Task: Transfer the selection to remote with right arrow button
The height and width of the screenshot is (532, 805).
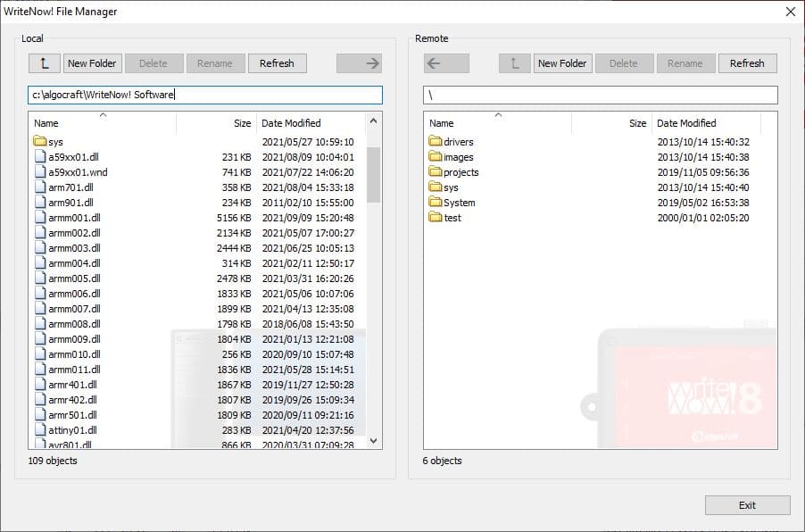Action: click(x=360, y=63)
